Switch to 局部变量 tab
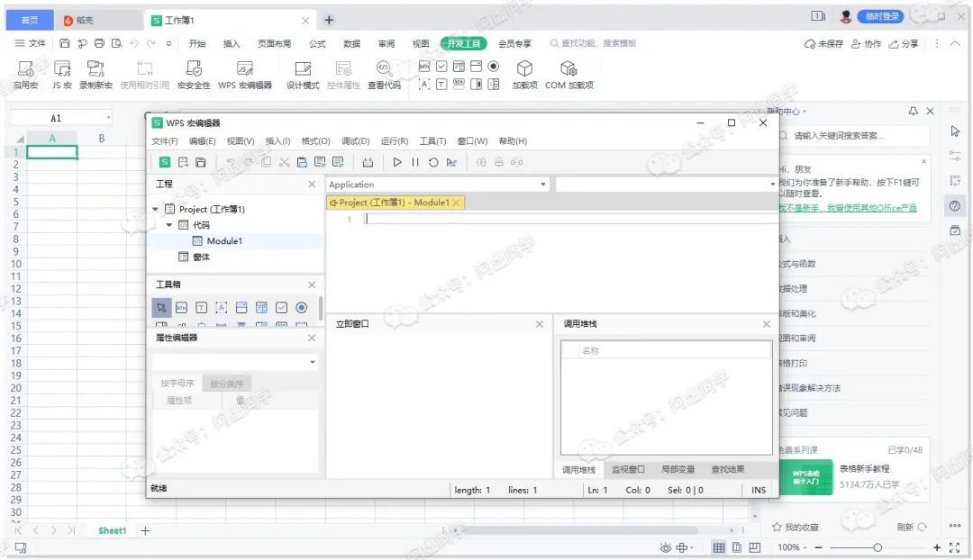973x560 pixels. (x=677, y=469)
